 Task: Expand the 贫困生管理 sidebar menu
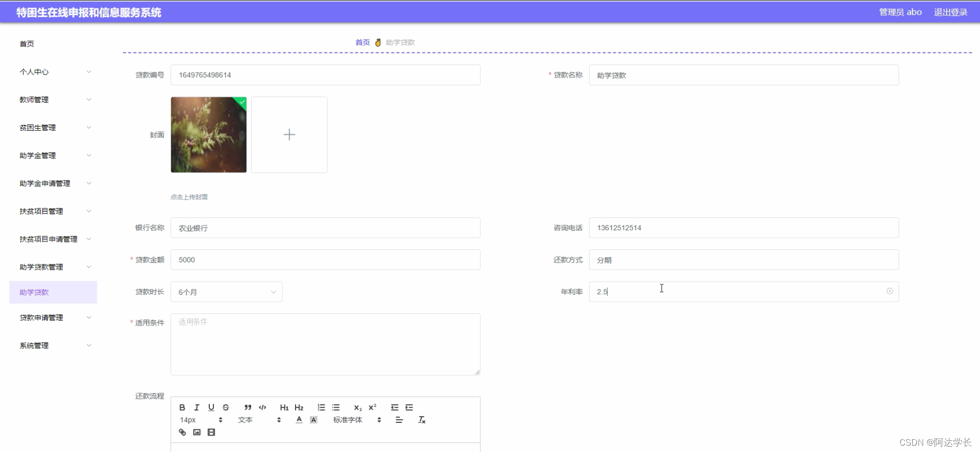[54, 128]
